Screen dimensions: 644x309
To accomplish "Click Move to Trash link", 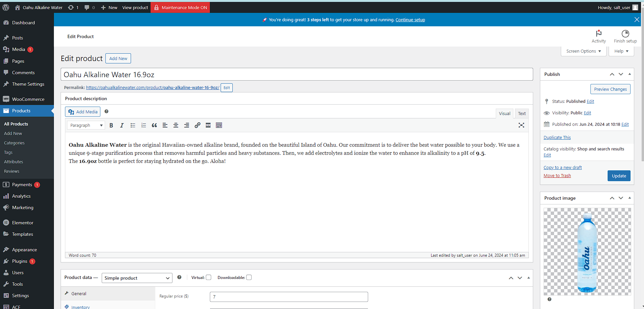I will click(557, 176).
